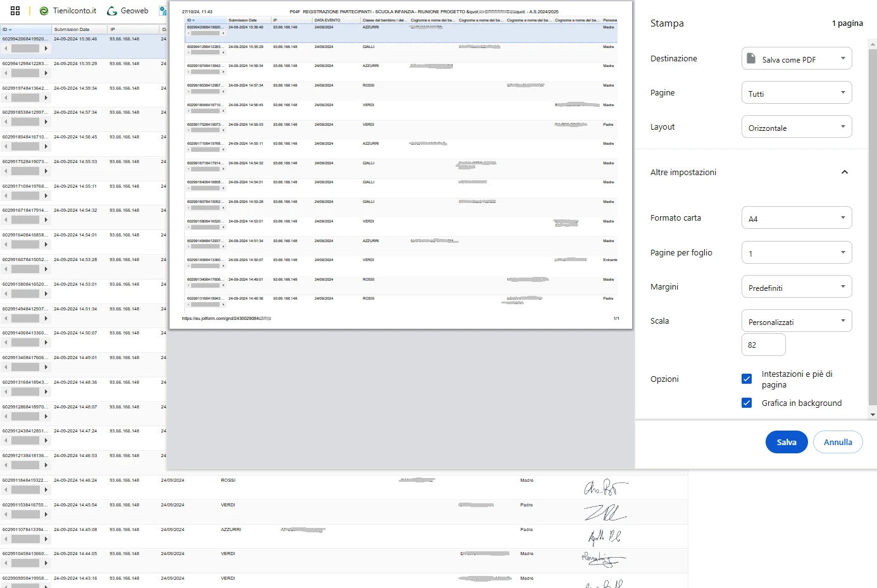Click the Salva button
Image resolution: width=877 pixels, height=588 pixels.
[787, 442]
